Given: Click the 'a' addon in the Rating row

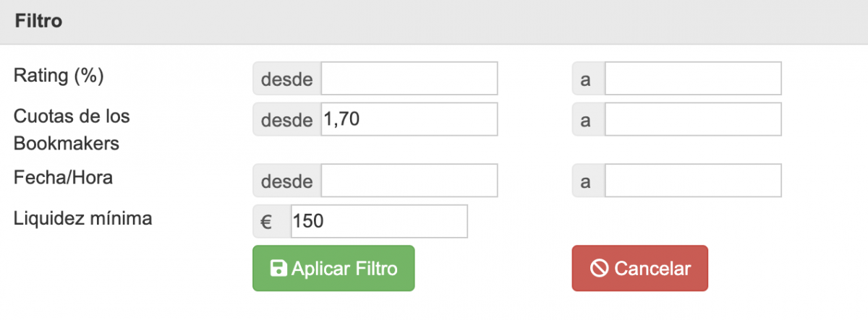Looking at the screenshot, I should [x=587, y=79].
